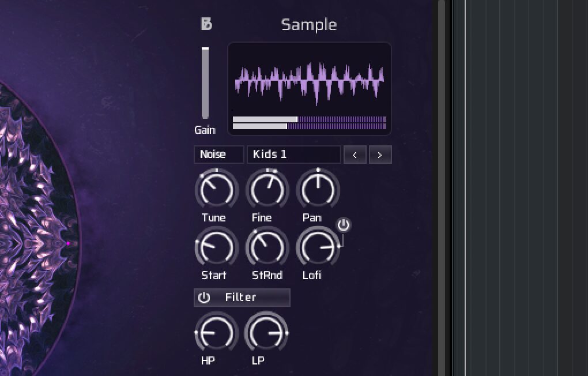This screenshot has width=588, height=376.
Task: Go to the previous sample with left arrow
Action: [x=355, y=155]
